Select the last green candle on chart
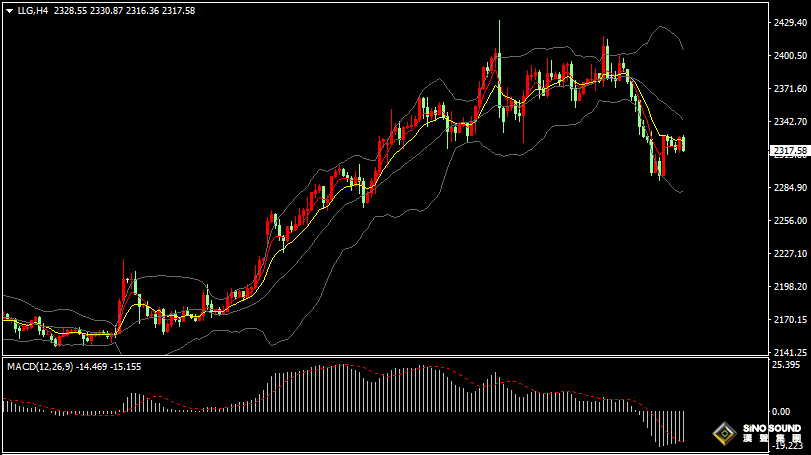This screenshot has width=811, height=455. coord(683,144)
